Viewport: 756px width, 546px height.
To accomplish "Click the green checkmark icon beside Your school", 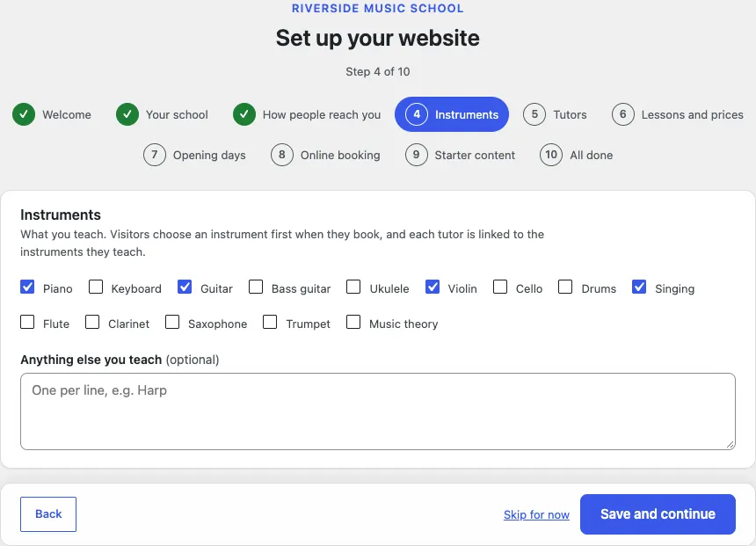I will (127, 114).
